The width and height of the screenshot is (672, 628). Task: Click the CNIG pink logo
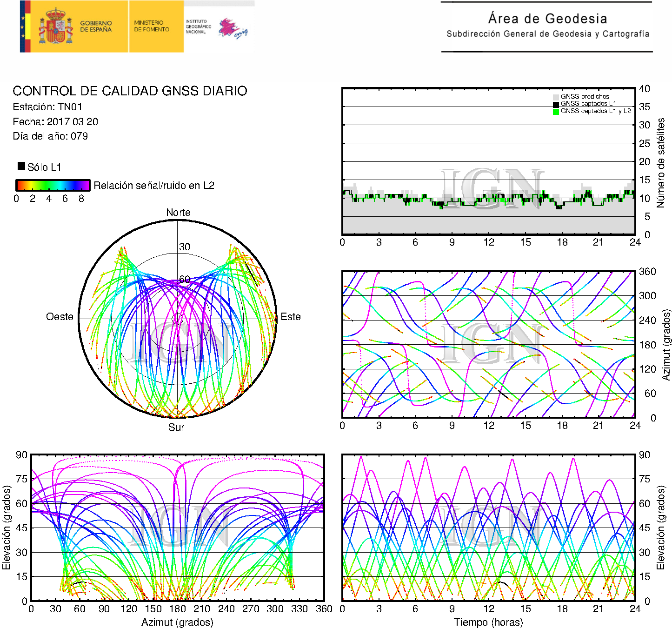pos(233,29)
